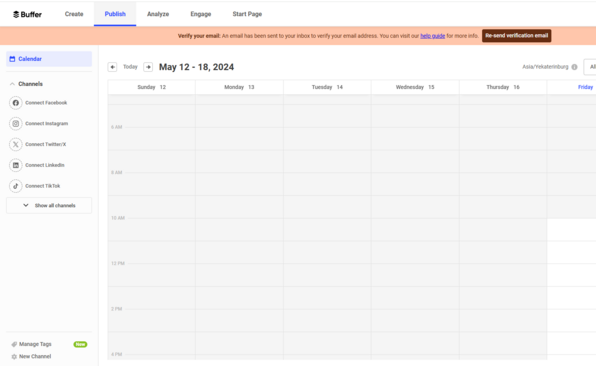Select Monday 13 column header
The height and width of the screenshot is (366, 596).
point(239,87)
